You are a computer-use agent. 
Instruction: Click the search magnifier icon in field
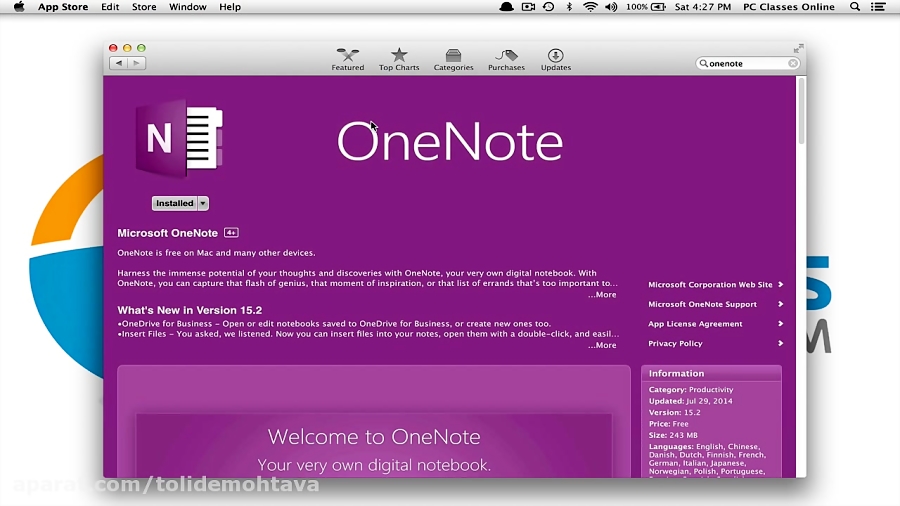tap(703, 64)
